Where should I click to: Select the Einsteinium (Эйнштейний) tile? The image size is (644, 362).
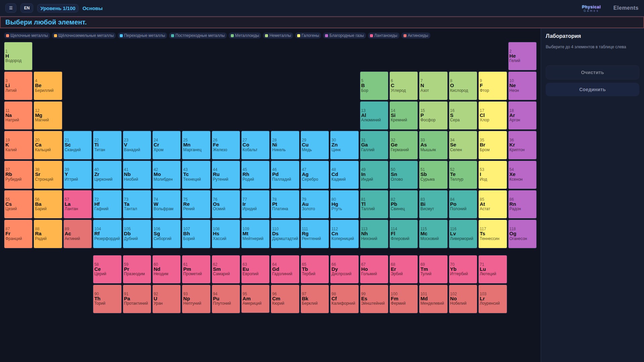point(374,299)
